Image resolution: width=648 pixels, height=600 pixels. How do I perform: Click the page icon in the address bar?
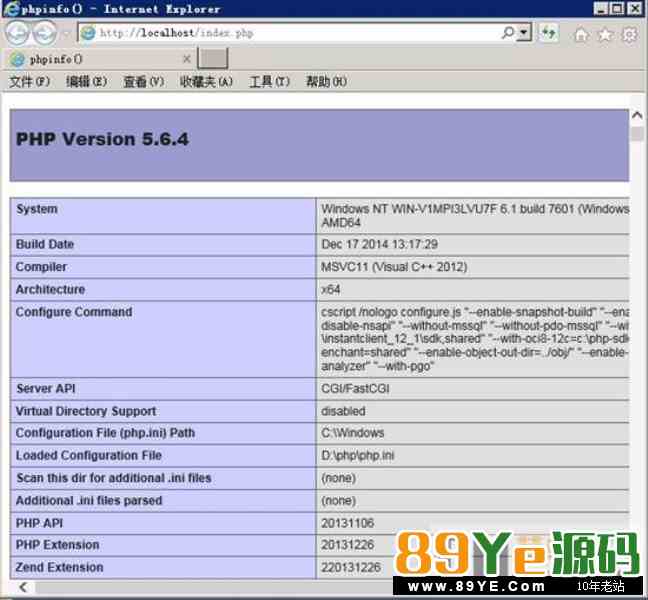88,33
